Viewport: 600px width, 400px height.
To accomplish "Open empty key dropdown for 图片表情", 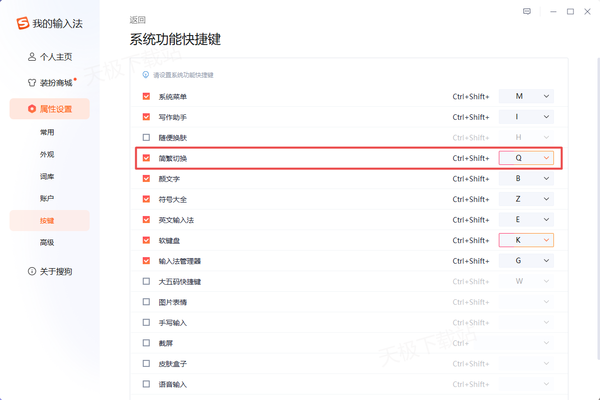I will pyautogui.click(x=526, y=302).
